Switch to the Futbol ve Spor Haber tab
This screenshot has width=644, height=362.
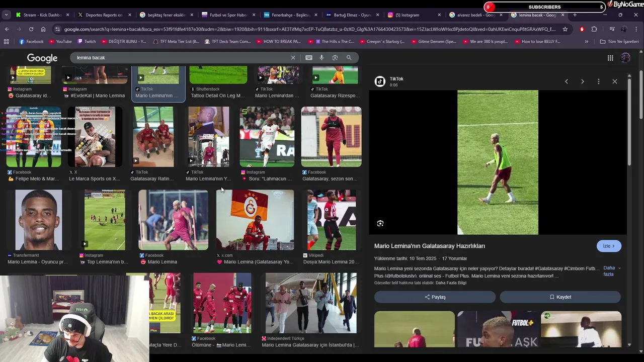228,15
